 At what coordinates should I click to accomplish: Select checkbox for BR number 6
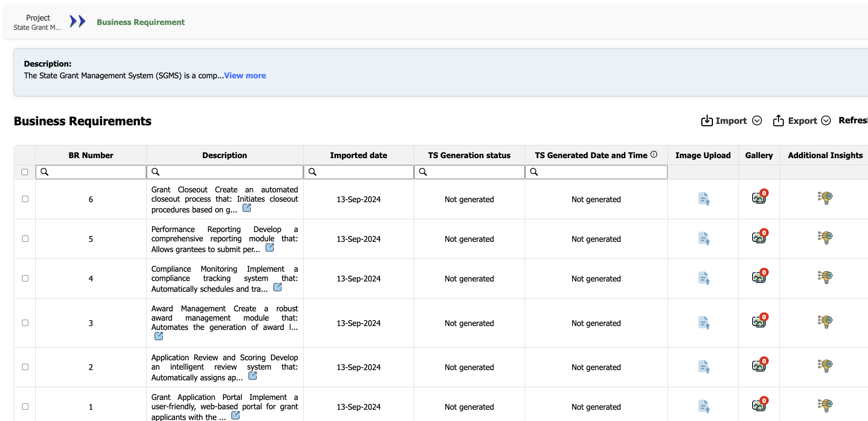[x=25, y=199]
